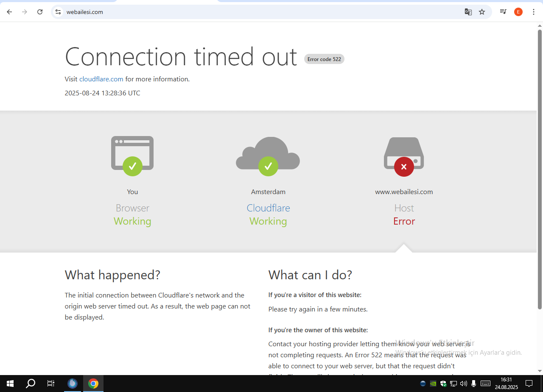
Task: Open Chrome three-dot menu
Action: click(x=534, y=12)
